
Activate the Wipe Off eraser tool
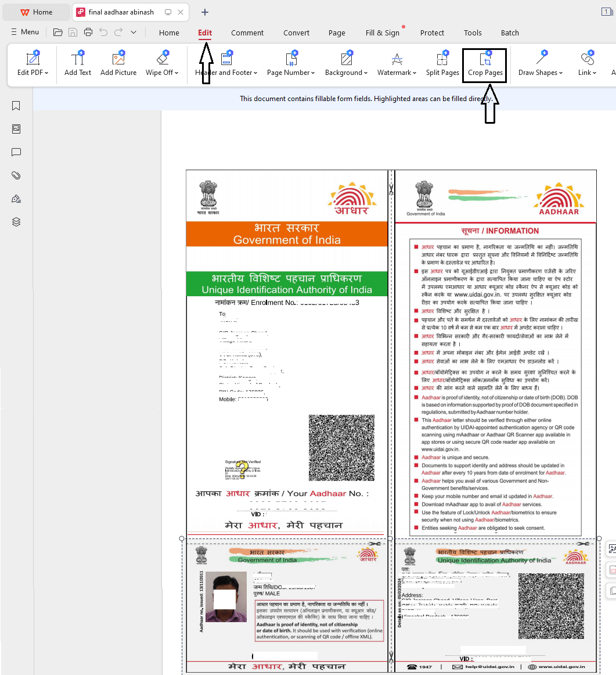click(x=162, y=64)
